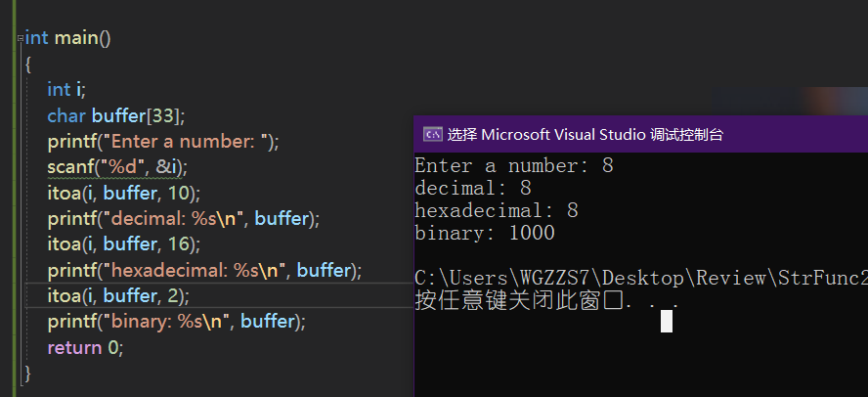Viewport: 868px width, 397px height.
Task: Click the 'Enter a number: 8' console line
Action: pyautogui.click(x=514, y=166)
